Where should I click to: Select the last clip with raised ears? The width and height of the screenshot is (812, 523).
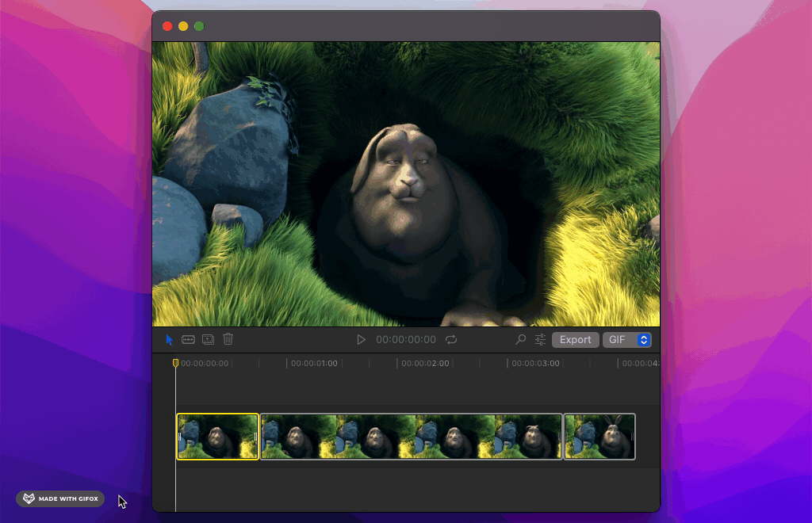click(x=599, y=437)
